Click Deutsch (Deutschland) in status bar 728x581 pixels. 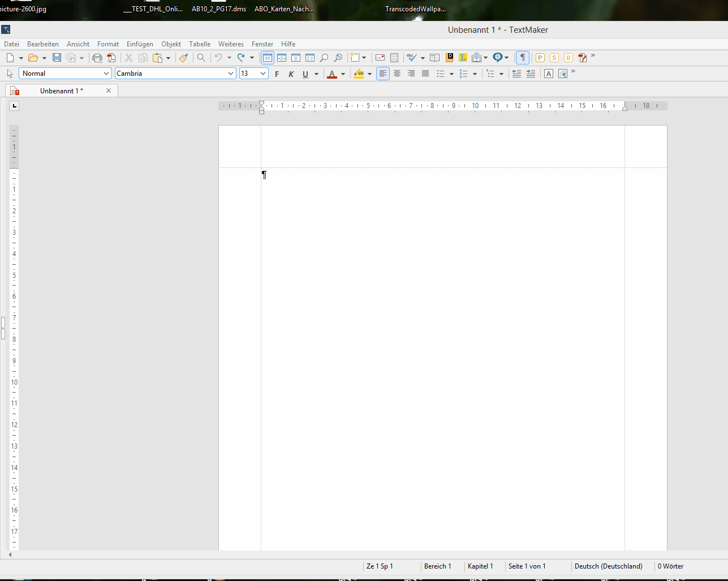click(x=608, y=566)
